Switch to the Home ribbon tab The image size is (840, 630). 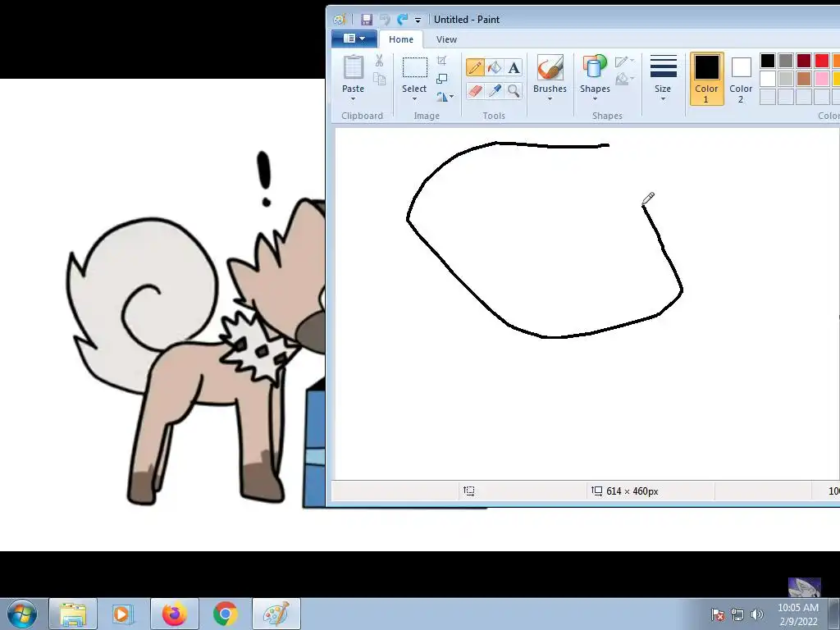[x=400, y=39]
